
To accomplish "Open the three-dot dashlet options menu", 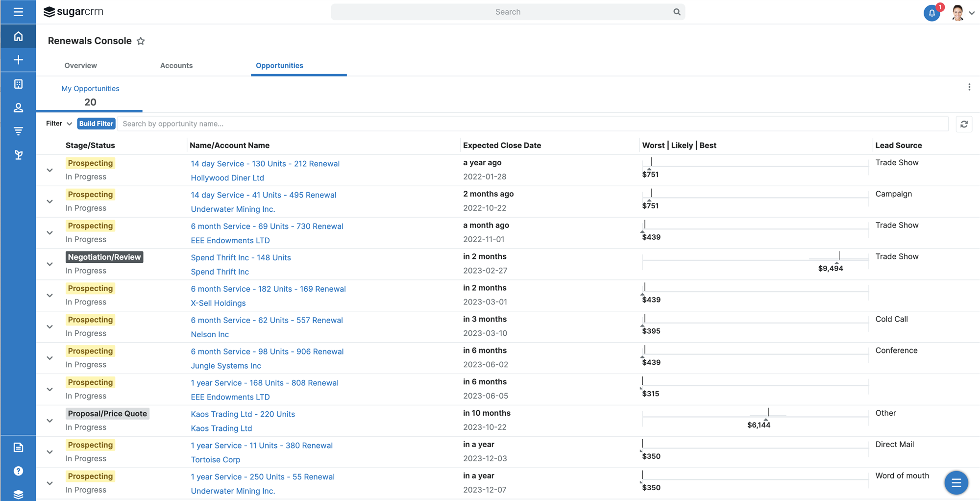I will pyautogui.click(x=969, y=87).
